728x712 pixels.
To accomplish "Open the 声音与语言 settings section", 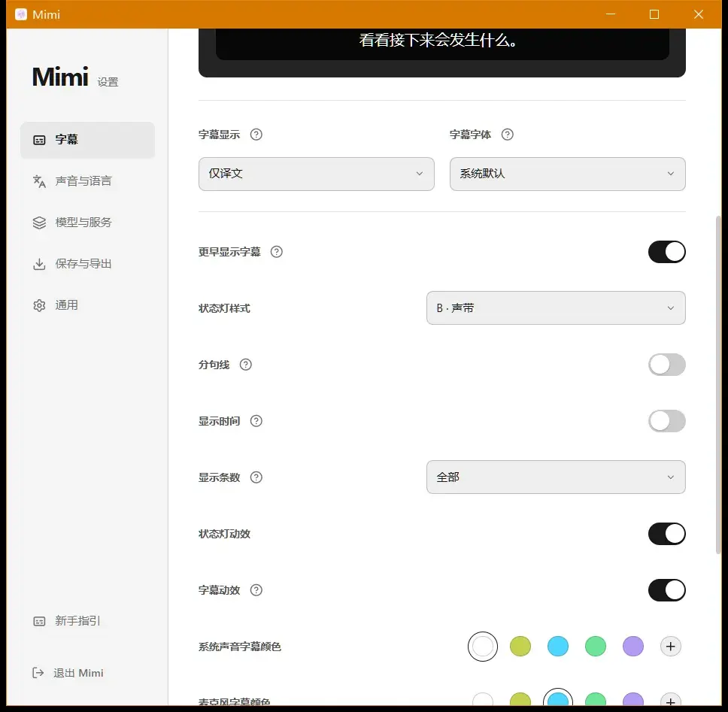I will (87, 181).
